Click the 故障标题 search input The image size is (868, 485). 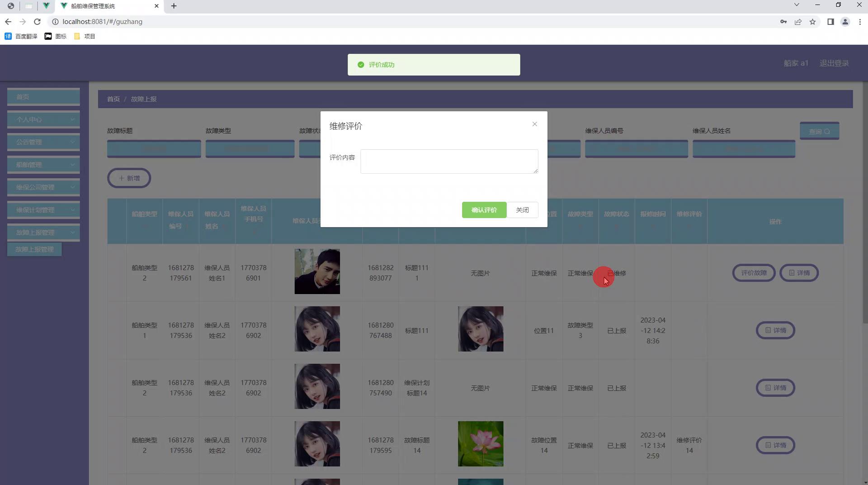(154, 149)
